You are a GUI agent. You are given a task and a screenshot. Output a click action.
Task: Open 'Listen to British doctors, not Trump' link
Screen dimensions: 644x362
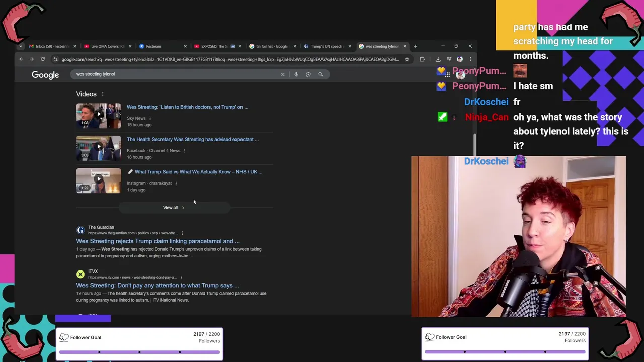[x=187, y=107]
